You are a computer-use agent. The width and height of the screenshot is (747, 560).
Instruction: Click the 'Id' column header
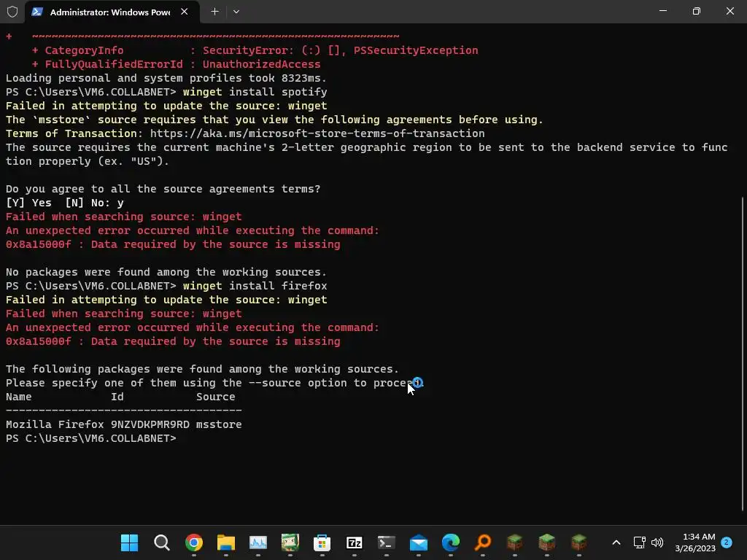point(117,397)
